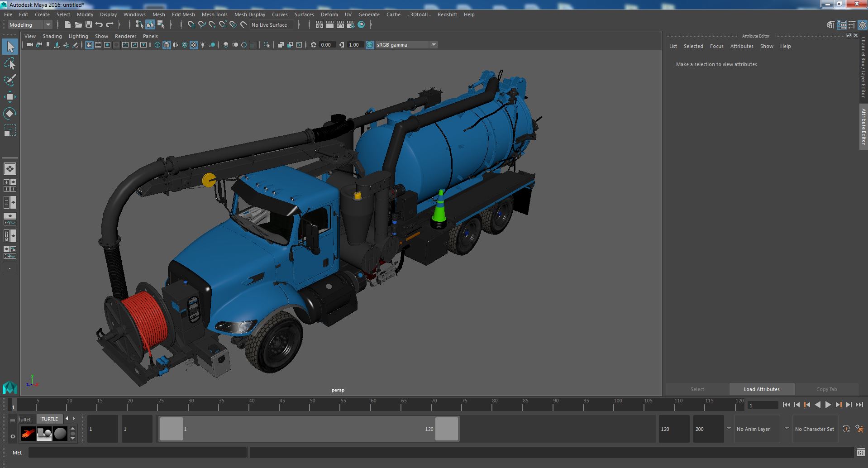Go to start of playback range
The height and width of the screenshot is (468, 868).
(x=786, y=405)
